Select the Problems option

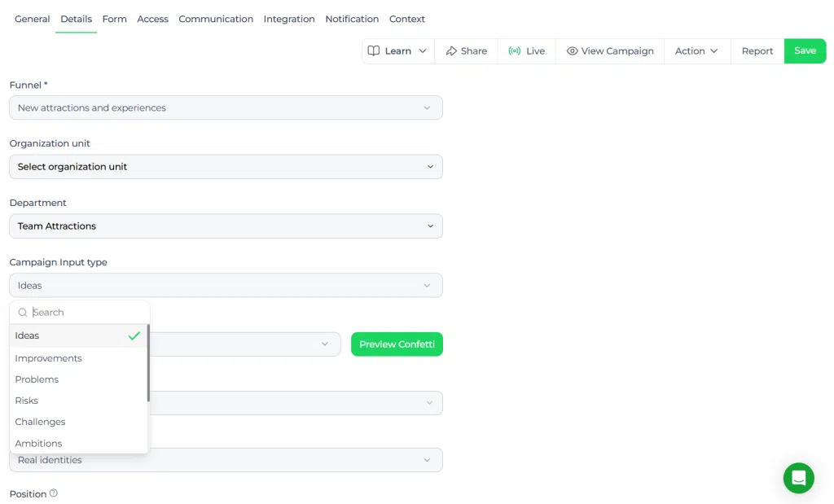pos(78,379)
